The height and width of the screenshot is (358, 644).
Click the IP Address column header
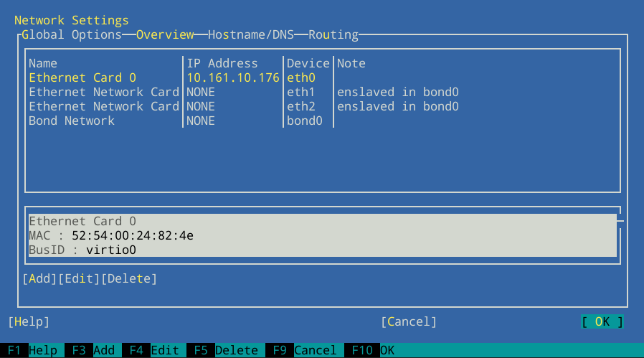pos(222,63)
